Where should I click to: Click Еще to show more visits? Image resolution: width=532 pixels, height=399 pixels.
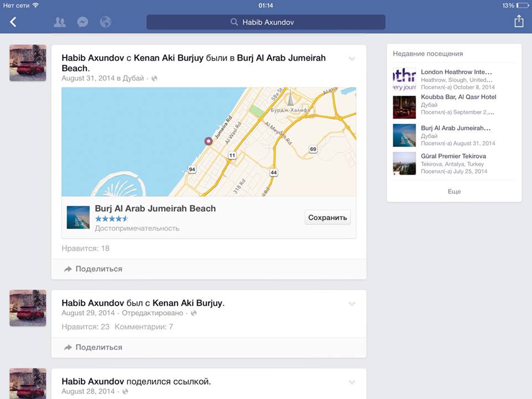pyautogui.click(x=454, y=191)
